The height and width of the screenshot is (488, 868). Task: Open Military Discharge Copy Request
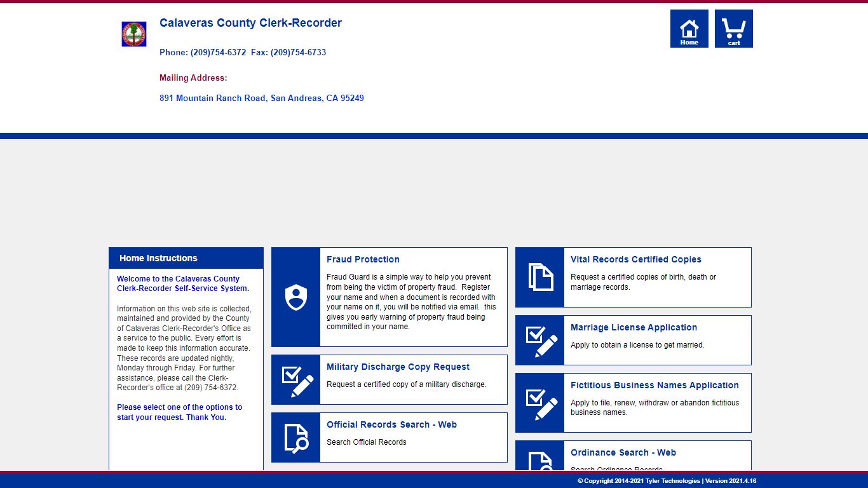pyautogui.click(x=398, y=367)
